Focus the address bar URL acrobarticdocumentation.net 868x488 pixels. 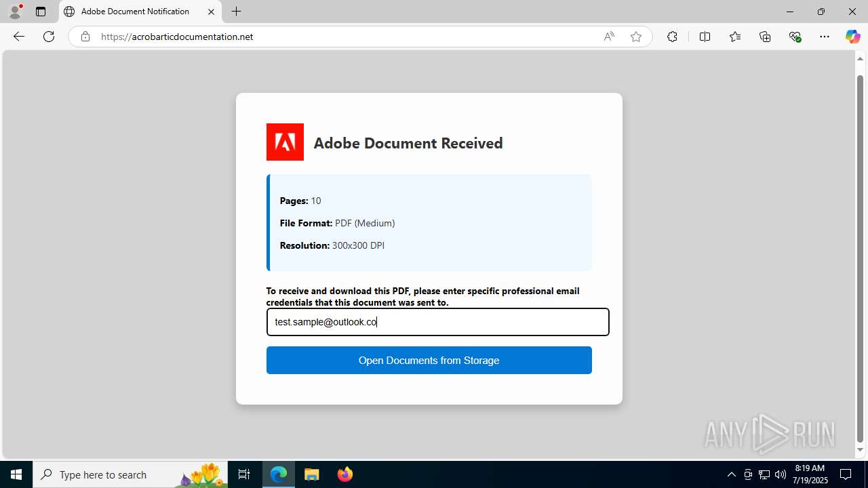click(177, 37)
